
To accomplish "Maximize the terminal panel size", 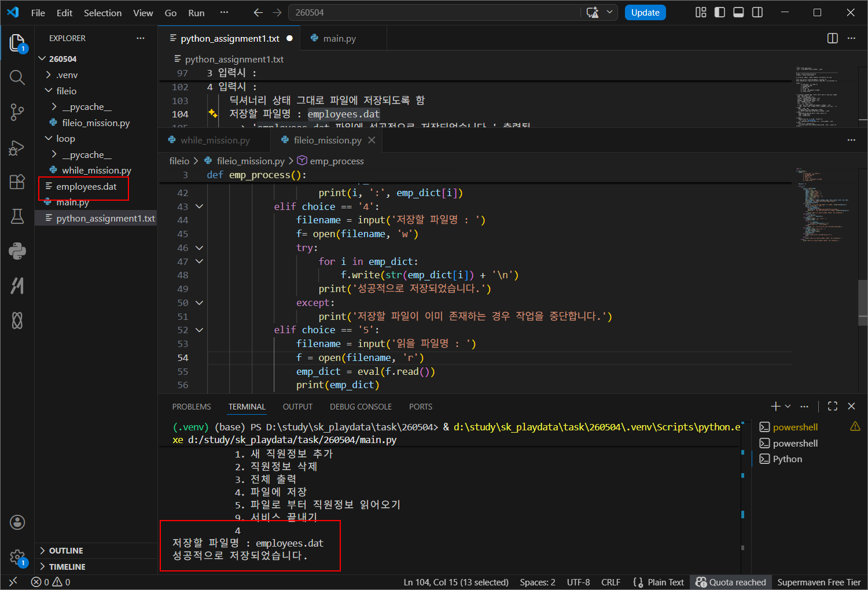I will point(833,406).
